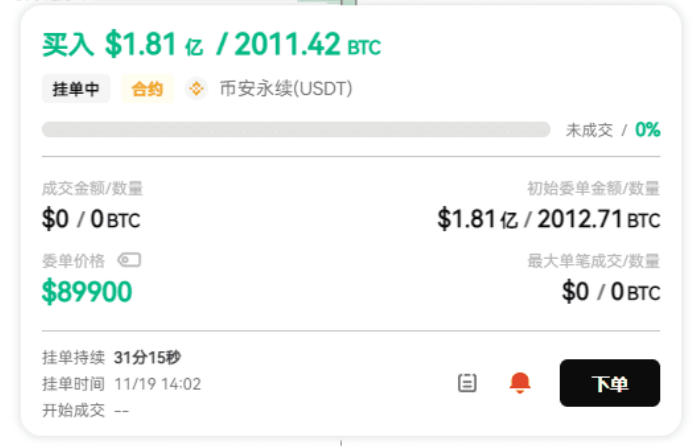Select the orange 合约 tag
The image size is (697, 447).
pyautogui.click(x=147, y=89)
